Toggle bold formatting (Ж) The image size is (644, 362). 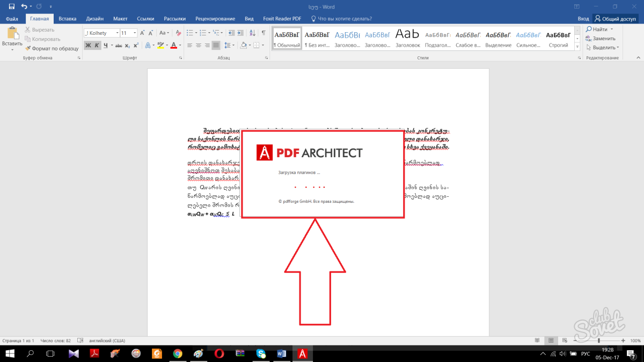coord(88,46)
